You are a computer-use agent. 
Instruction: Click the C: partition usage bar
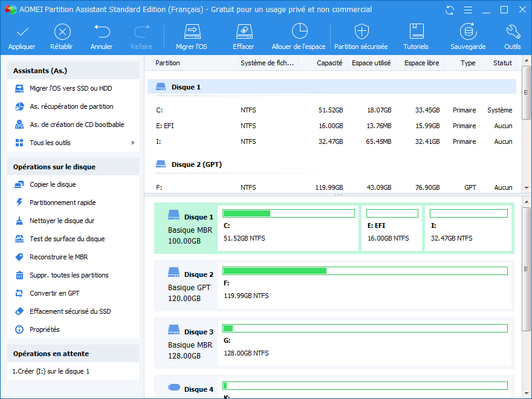[288, 213]
